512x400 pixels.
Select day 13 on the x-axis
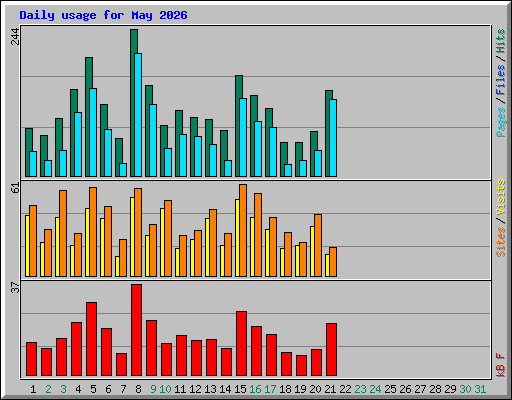click(210, 389)
